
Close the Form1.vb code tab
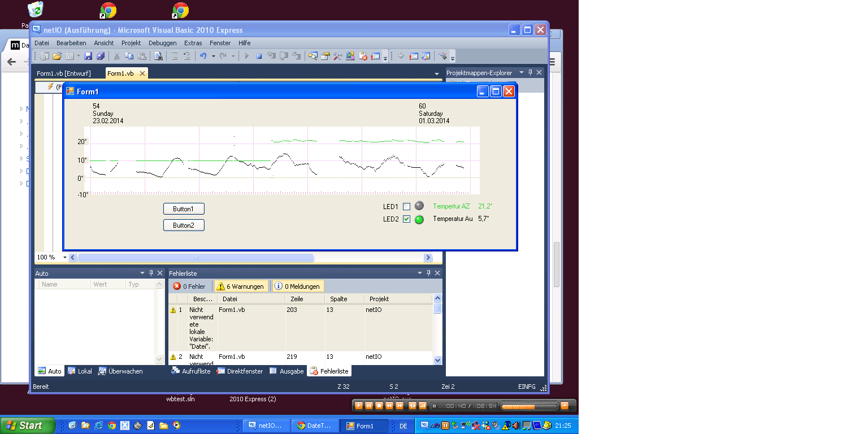click(142, 73)
